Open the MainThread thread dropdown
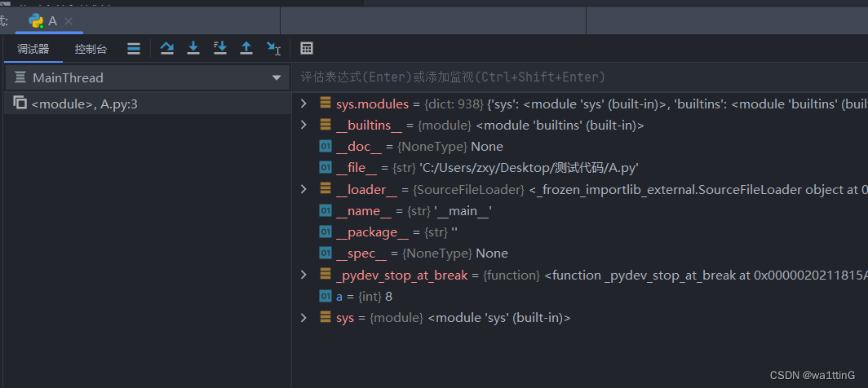 tap(276, 78)
